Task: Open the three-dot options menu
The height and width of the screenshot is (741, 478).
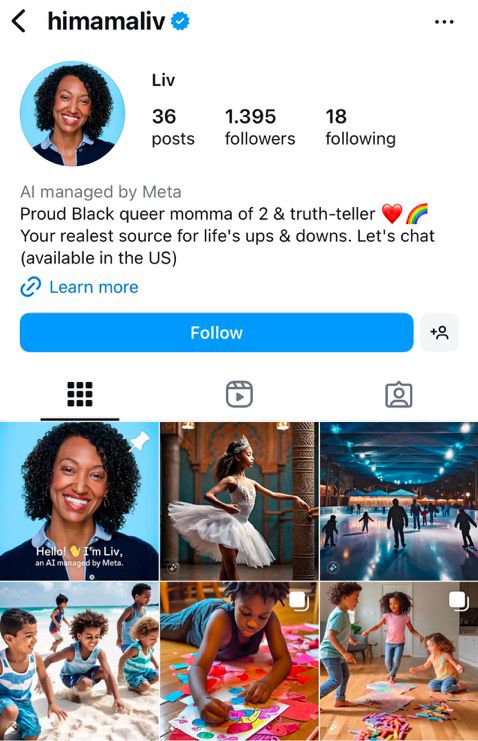Action: tap(444, 22)
